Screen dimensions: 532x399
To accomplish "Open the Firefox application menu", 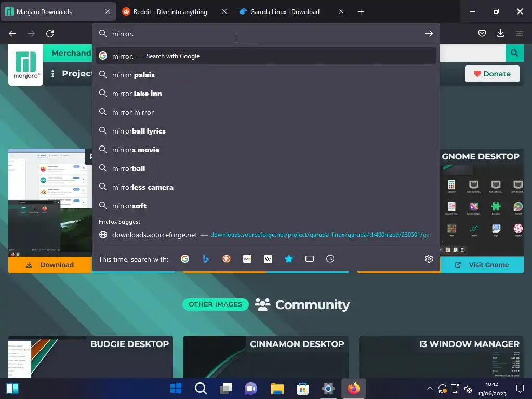I will tap(520, 33).
